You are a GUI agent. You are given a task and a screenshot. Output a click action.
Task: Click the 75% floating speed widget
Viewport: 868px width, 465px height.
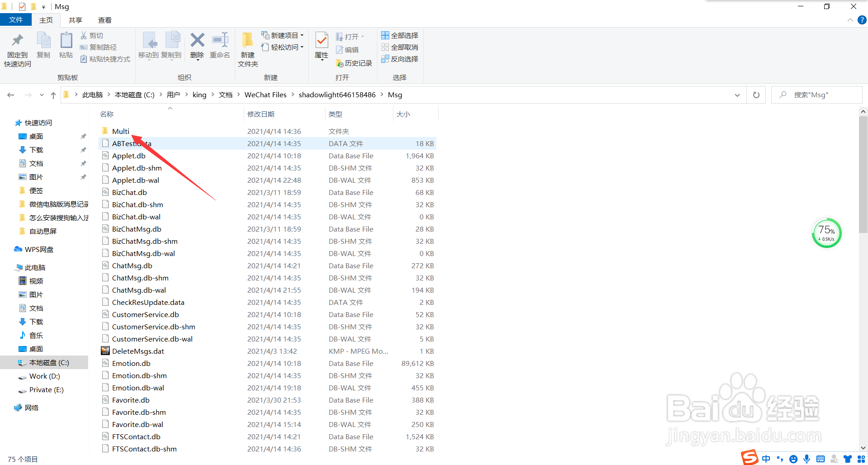826,233
